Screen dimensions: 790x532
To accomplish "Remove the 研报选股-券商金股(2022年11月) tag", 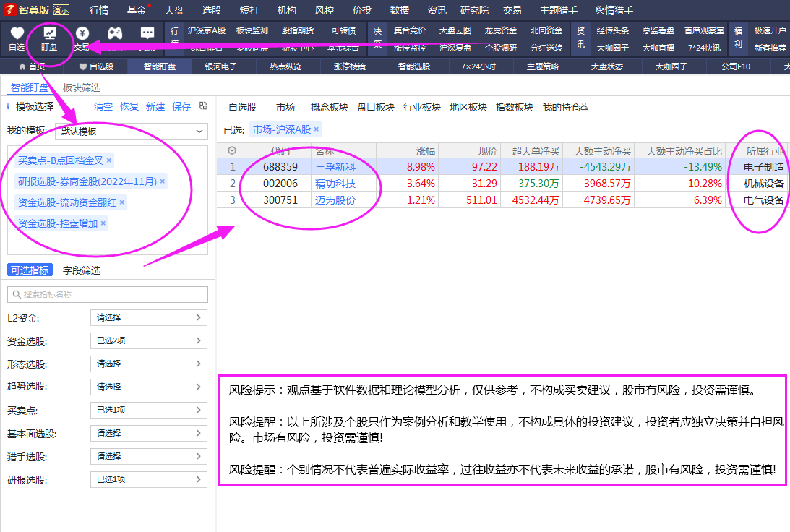I will [x=162, y=181].
